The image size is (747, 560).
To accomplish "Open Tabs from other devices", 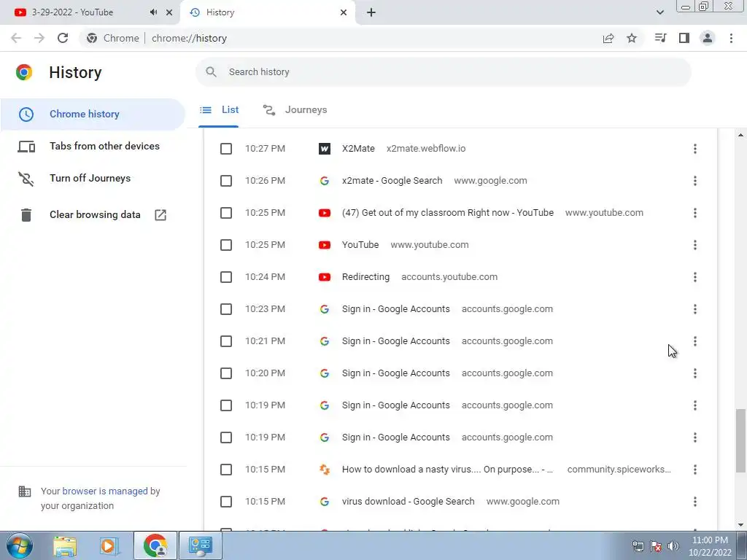I will tap(93, 146).
